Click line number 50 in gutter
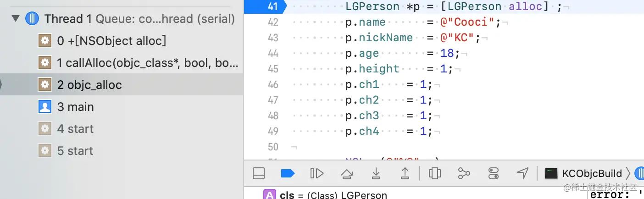Image resolution: width=644 pixels, height=199 pixels. 272,147
